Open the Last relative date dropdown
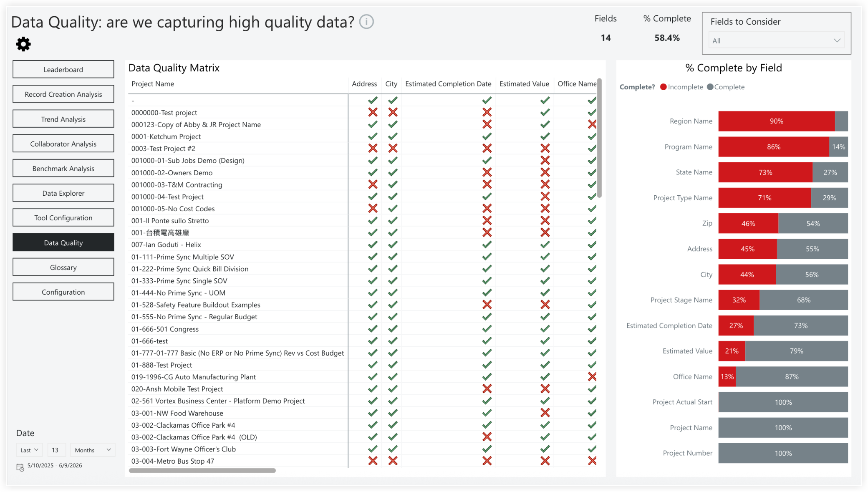868x492 pixels. 29,450
